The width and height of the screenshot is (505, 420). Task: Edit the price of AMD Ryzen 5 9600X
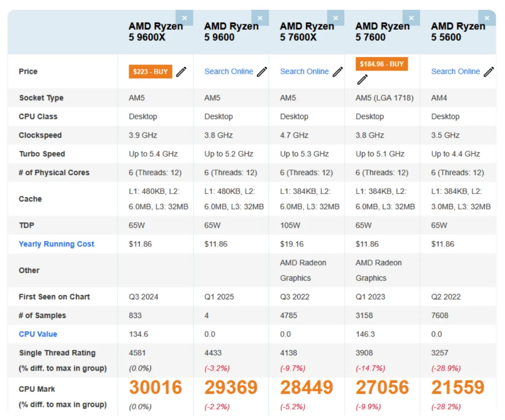(x=181, y=71)
